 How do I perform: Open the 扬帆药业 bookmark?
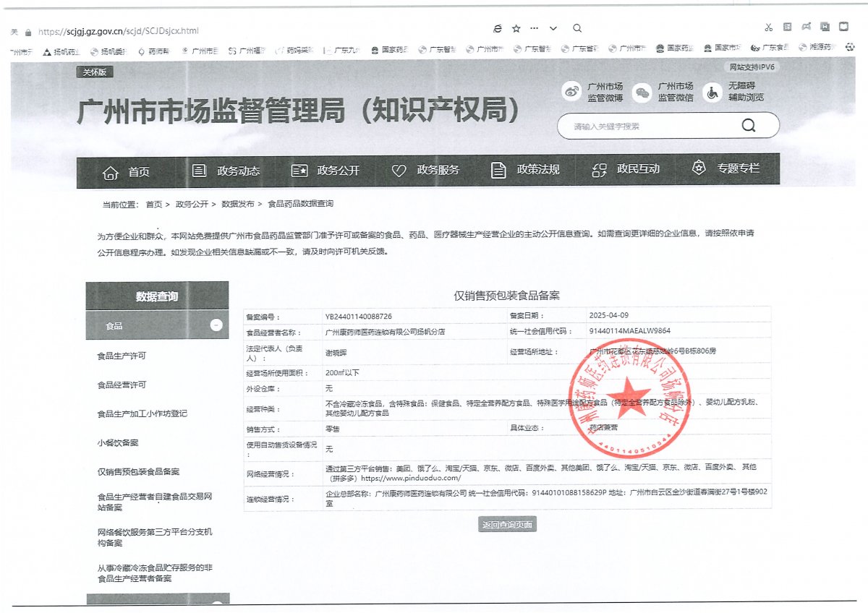pos(63,51)
